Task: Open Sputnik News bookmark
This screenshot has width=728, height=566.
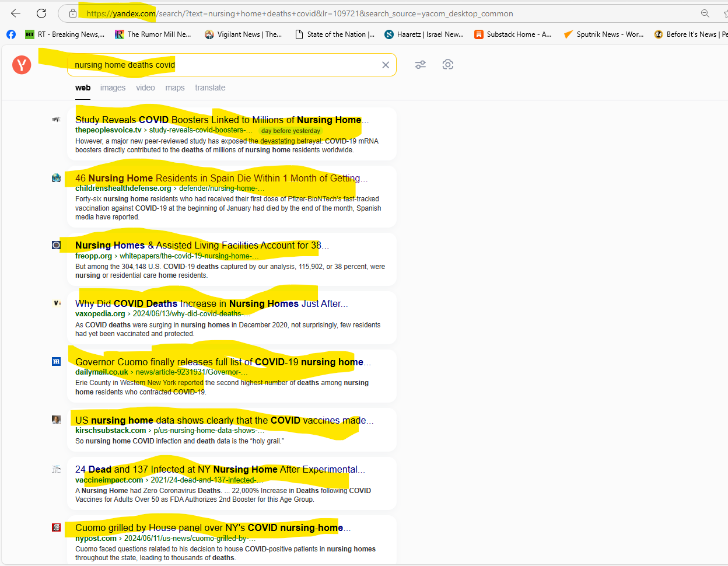Action: 604,34
